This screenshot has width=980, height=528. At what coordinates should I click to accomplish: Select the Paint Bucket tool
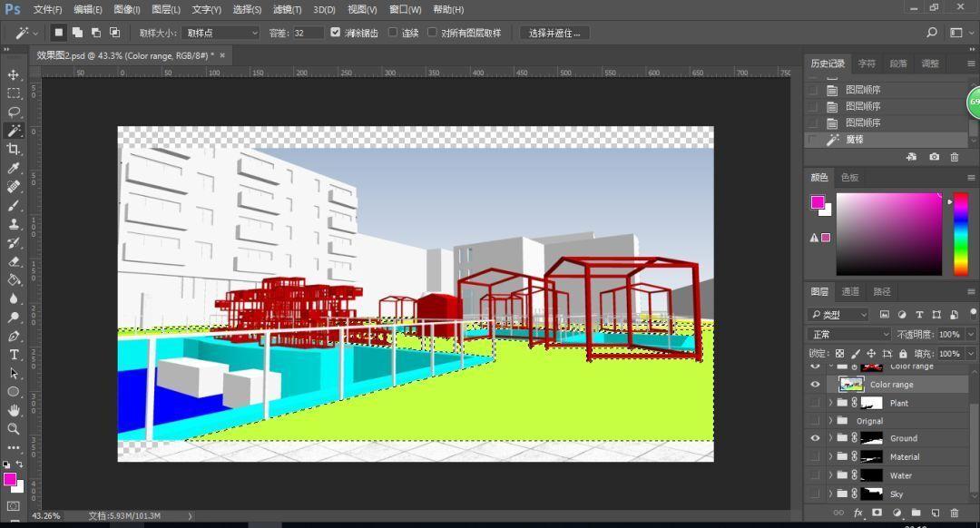point(14,280)
